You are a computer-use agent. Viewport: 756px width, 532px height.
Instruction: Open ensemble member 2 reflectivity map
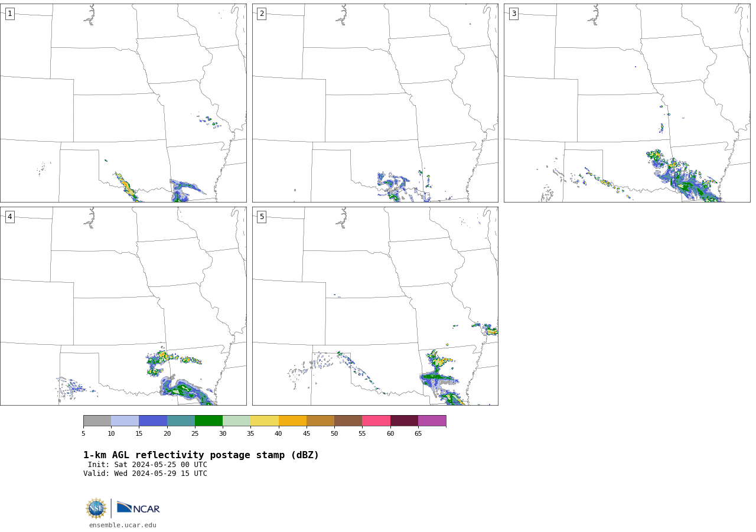[375, 103]
